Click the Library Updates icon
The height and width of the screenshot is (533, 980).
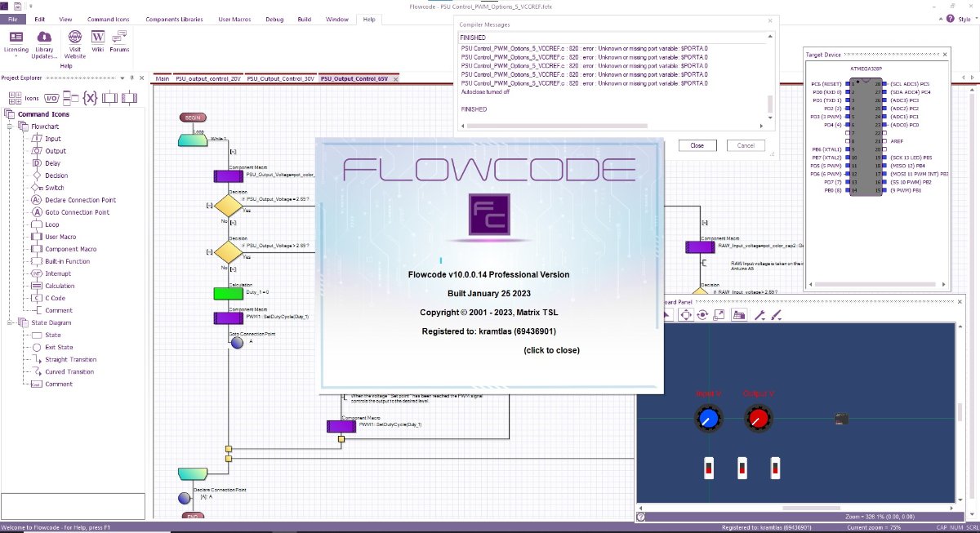(x=45, y=45)
